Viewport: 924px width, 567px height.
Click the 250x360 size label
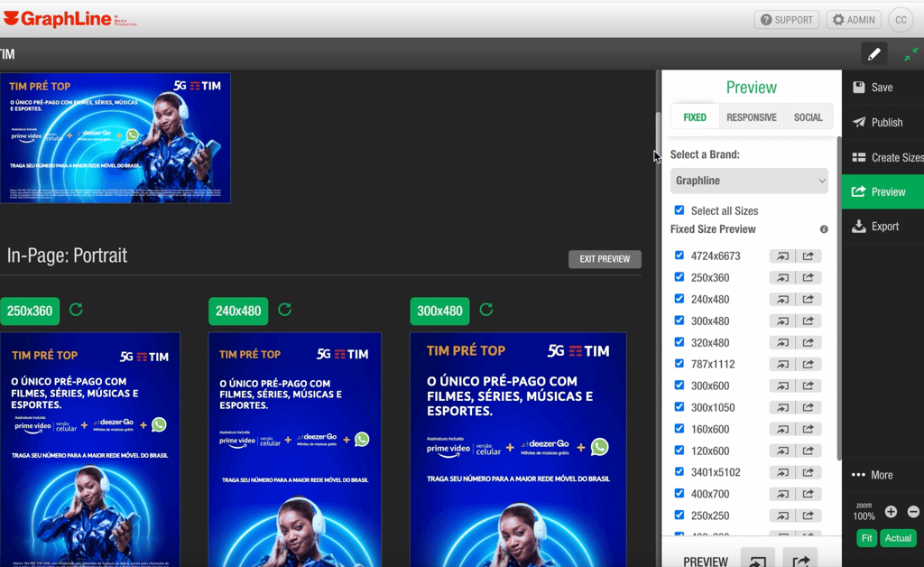pyautogui.click(x=30, y=311)
